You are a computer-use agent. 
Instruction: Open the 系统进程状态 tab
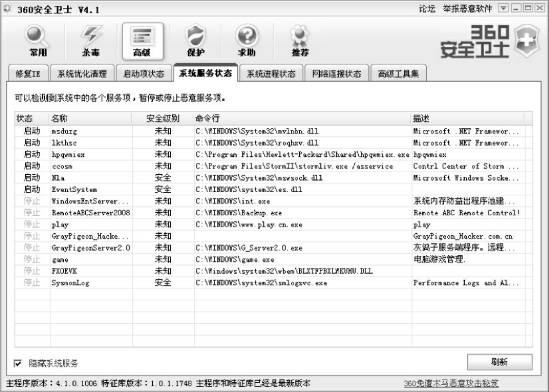pyautogui.click(x=271, y=73)
